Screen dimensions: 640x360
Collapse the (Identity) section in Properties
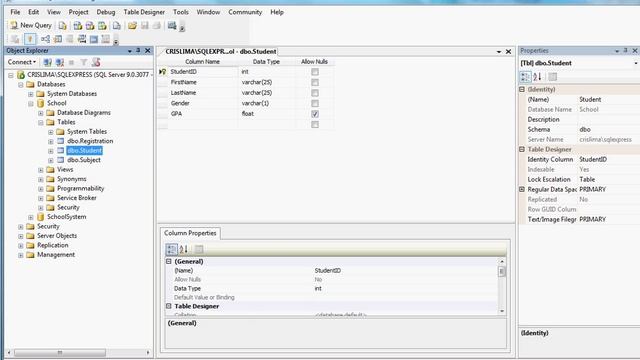pos(522,89)
